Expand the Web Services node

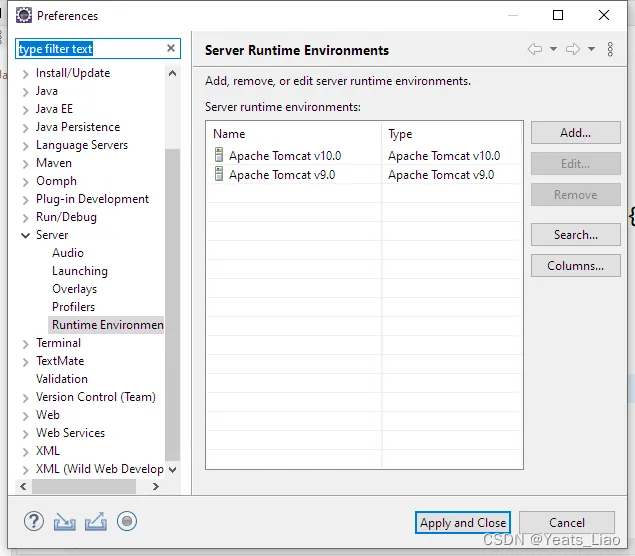[x=26, y=434]
